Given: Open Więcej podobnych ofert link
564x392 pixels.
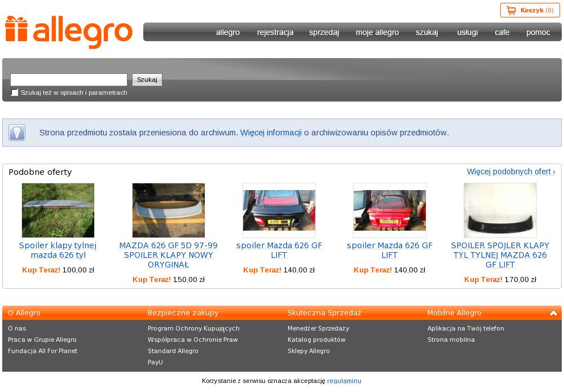Looking at the screenshot, I should (511, 171).
